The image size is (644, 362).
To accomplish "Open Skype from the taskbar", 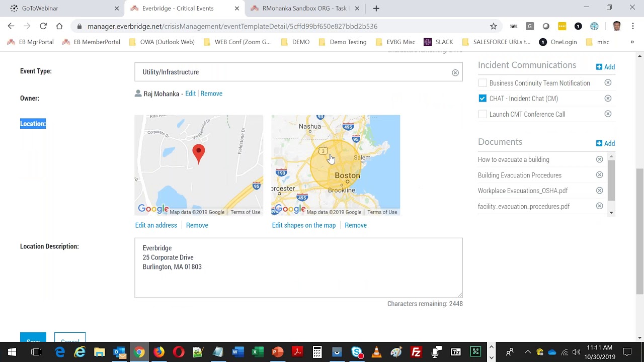I will (357, 352).
